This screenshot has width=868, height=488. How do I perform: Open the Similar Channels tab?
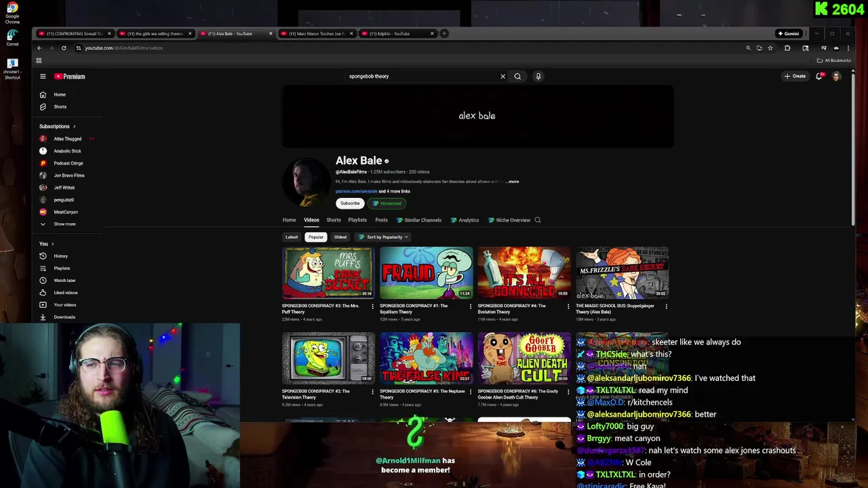pos(419,220)
